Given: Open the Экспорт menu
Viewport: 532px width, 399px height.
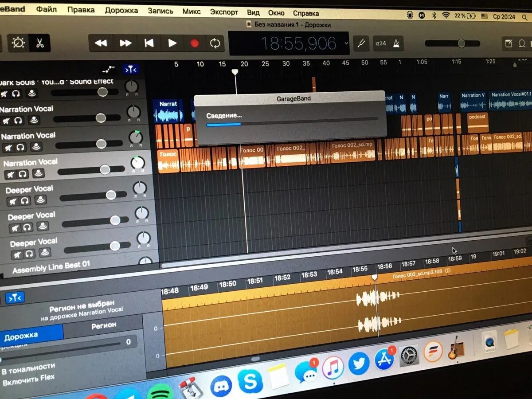Looking at the screenshot, I should coord(224,12).
